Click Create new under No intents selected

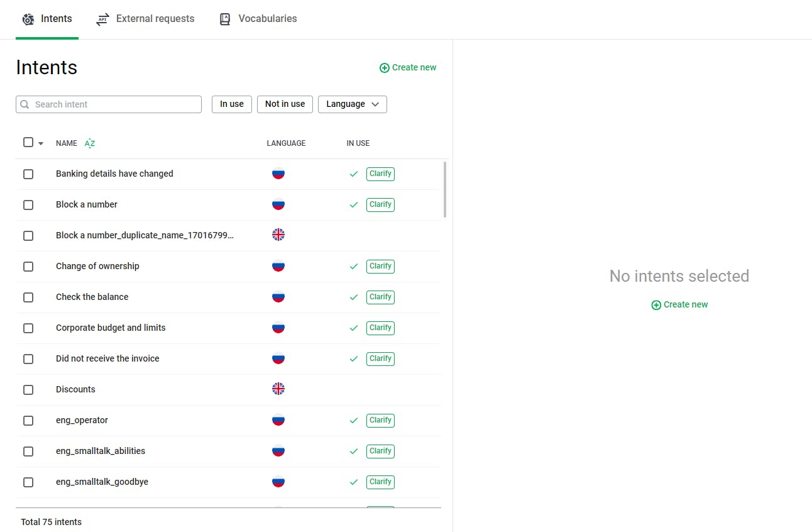click(679, 304)
